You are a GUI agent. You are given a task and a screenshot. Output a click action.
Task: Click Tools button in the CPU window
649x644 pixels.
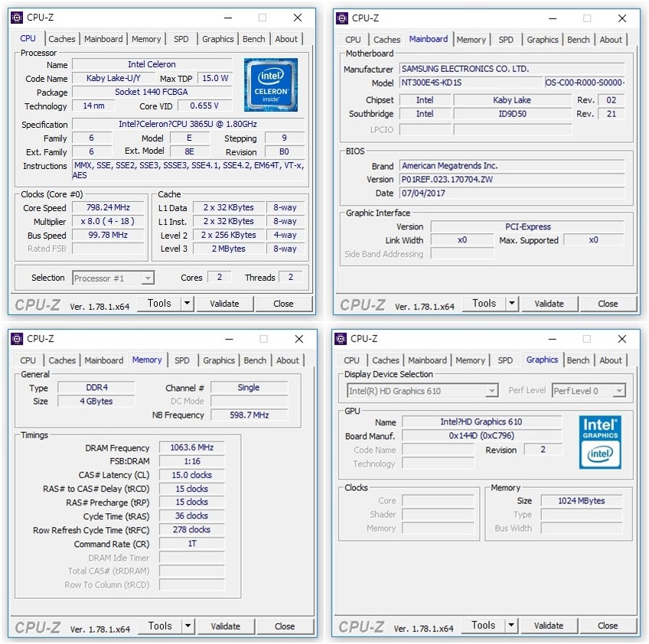click(159, 304)
